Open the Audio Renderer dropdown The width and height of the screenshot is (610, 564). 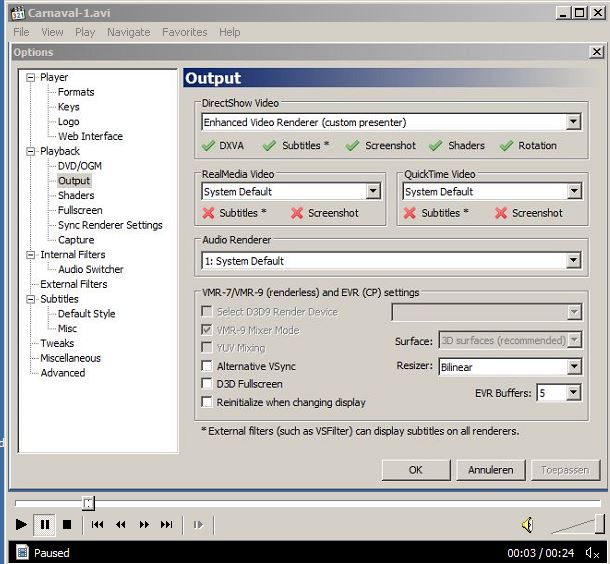(x=573, y=261)
